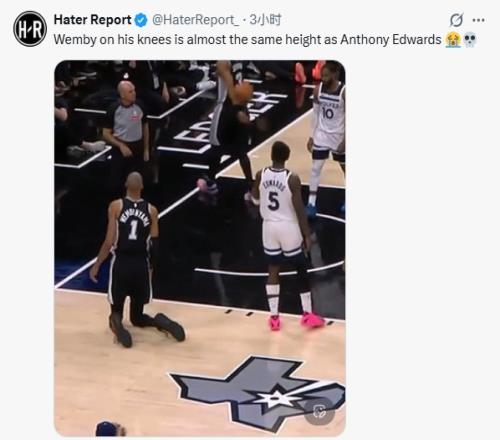The height and width of the screenshot is (440, 500).
Task: Click the skull emoji in the tweet
Action: (470, 40)
